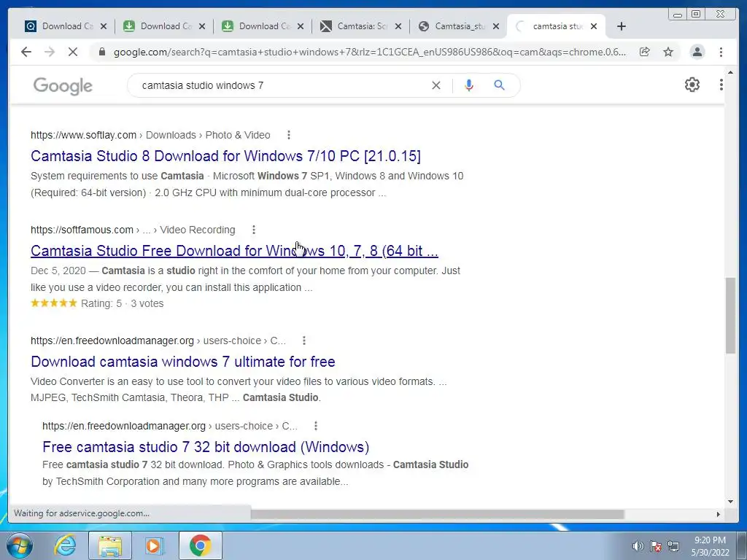Click the Chrome taskbar icon
Image resolution: width=747 pixels, height=560 pixels.
200,545
